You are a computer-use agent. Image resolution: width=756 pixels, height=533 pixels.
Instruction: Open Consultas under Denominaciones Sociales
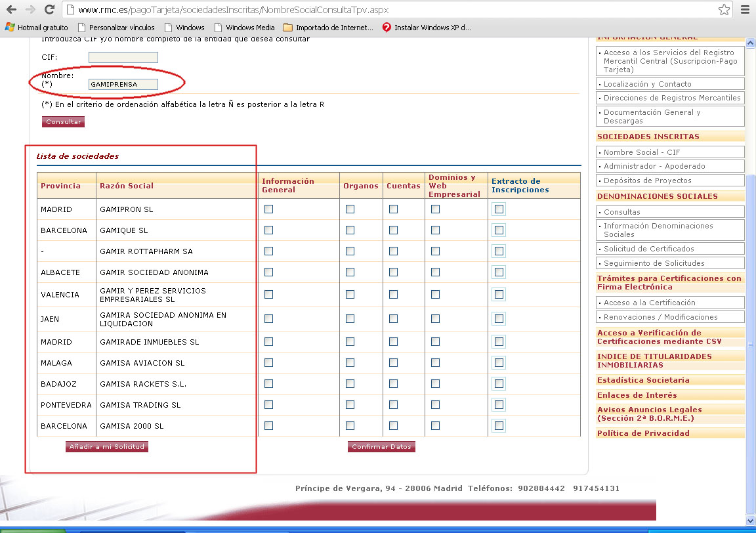point(670,212)
